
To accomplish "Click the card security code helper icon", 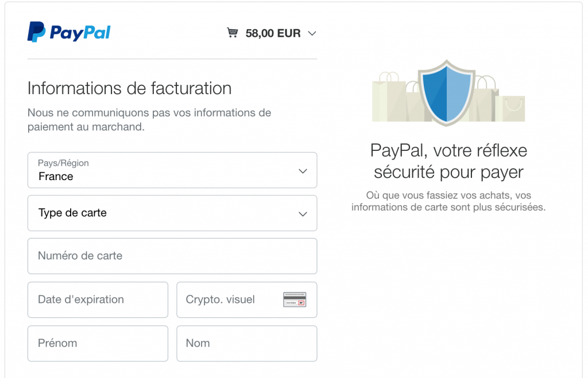I will tap(295, 299).
